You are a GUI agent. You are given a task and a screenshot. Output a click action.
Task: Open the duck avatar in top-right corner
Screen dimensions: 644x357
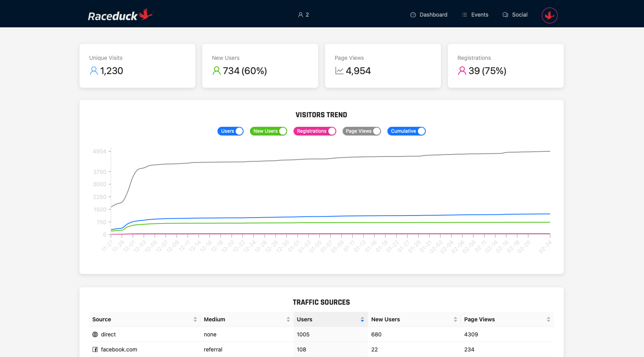click(x=550, y=15)
